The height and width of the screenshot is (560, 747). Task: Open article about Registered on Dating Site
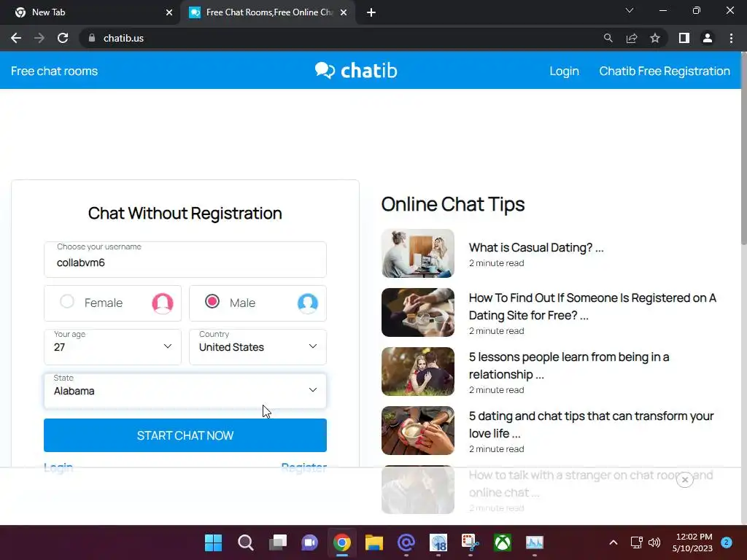[x=592, y=306]
